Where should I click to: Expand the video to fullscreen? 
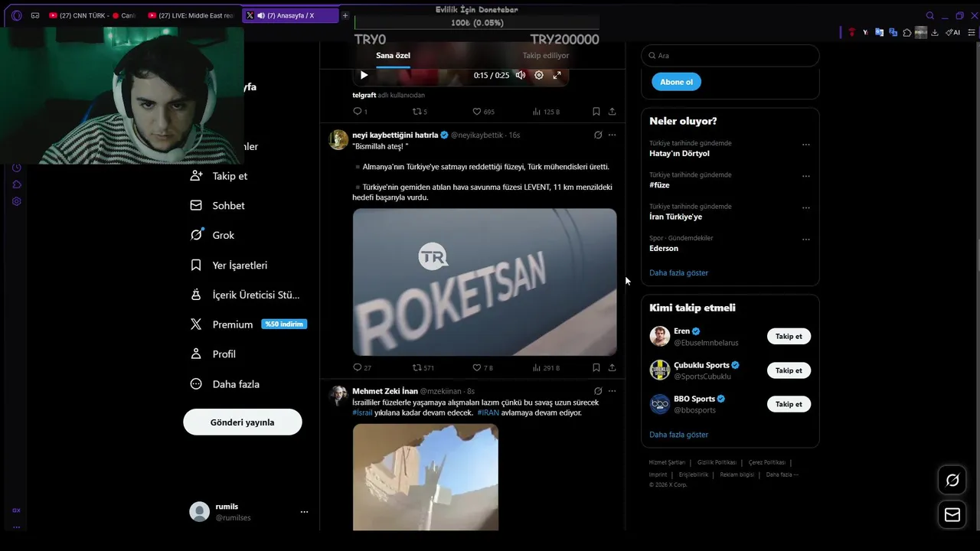coord(557,75)
